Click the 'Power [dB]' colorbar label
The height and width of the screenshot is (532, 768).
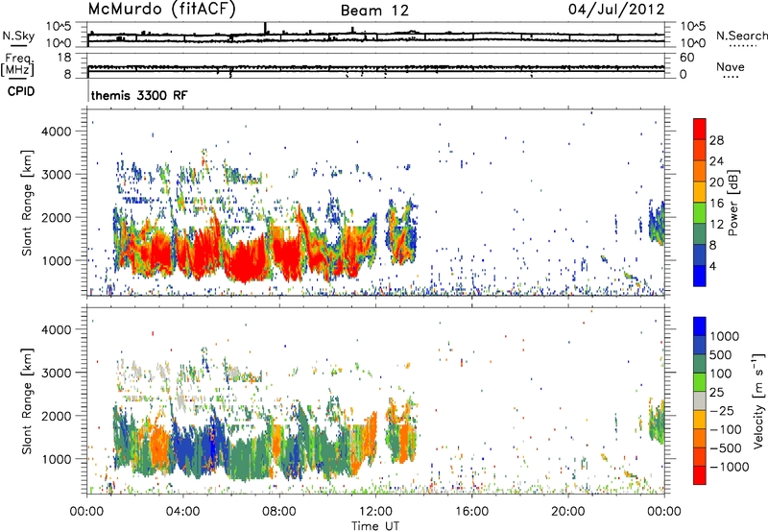(732, 203)
